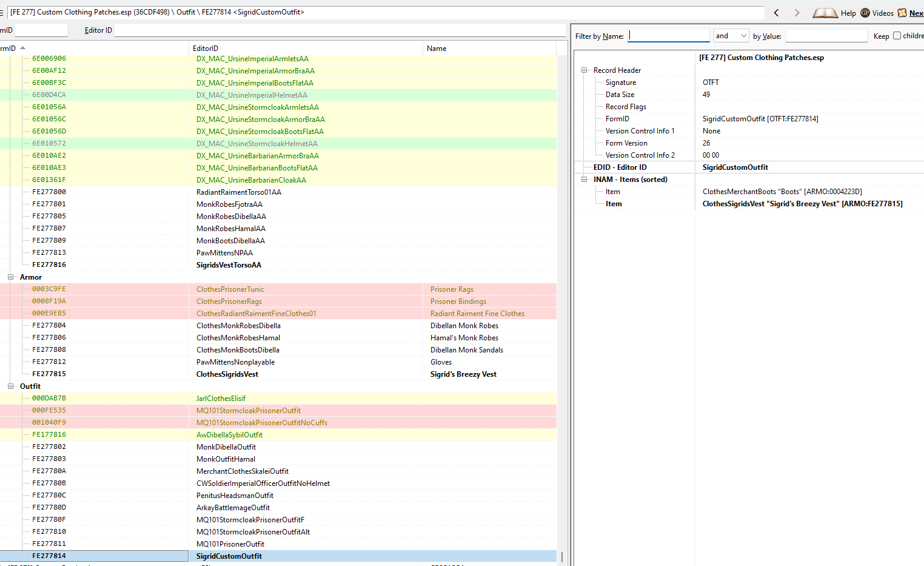Click the Signature value OTFT
The height and width of the screenshot is (566, 924).
tap(711, 83)
